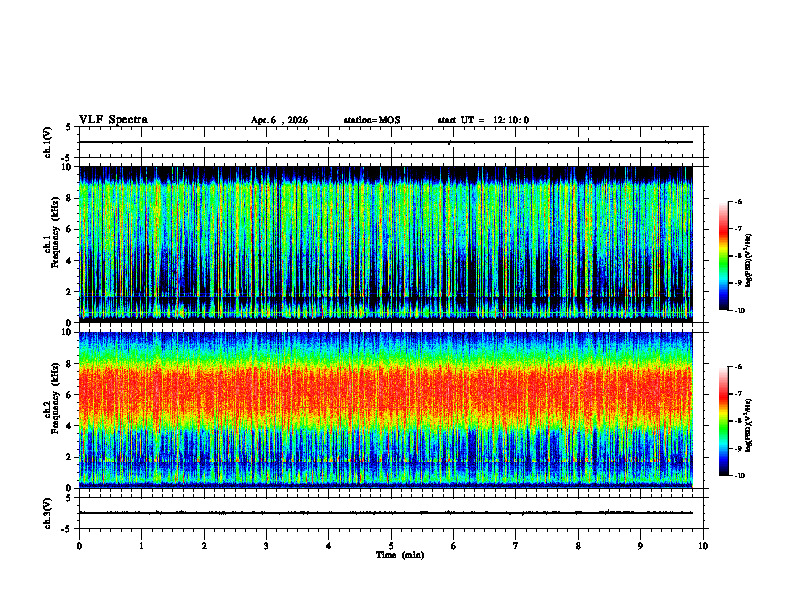
Task: Click the "6" kHz tick on ch.1 frequency axis
Action: point(71,229)
